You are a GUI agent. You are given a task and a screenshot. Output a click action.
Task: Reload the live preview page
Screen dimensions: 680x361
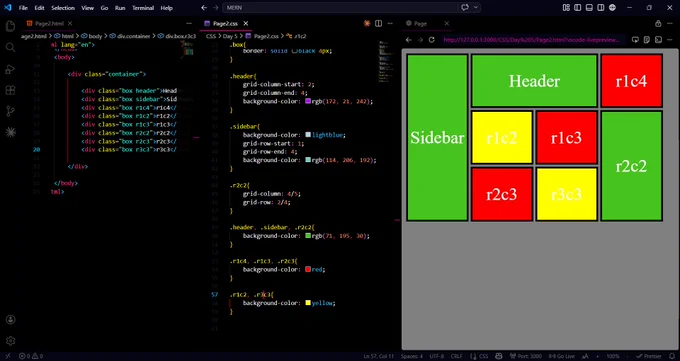click(x=432, y=40)
